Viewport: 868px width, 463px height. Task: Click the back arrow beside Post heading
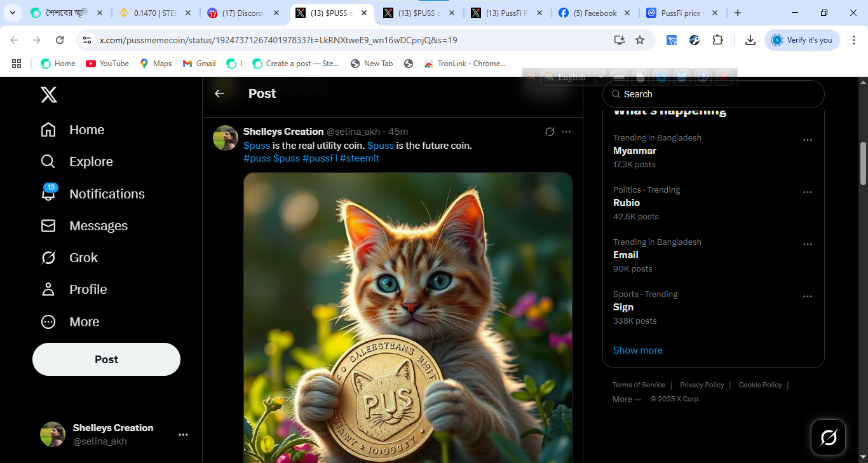tap(219, 93)
